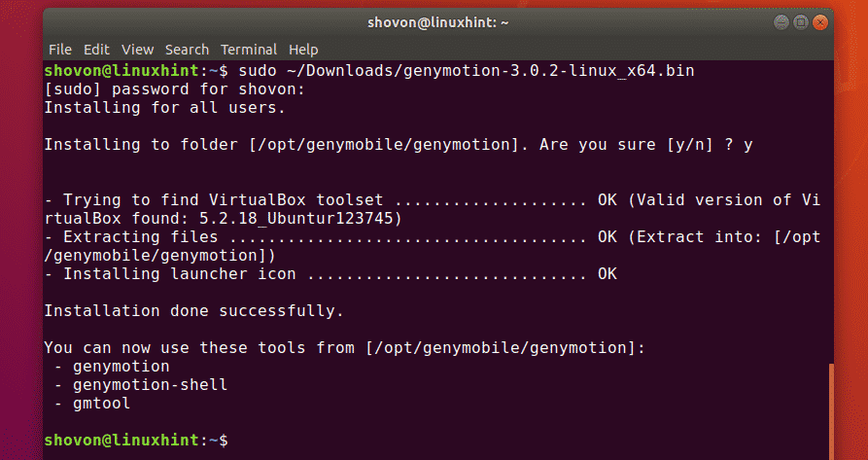Click the "Installation done successfully." message
This screenshot has width=868, height=460.
(194, 311)
